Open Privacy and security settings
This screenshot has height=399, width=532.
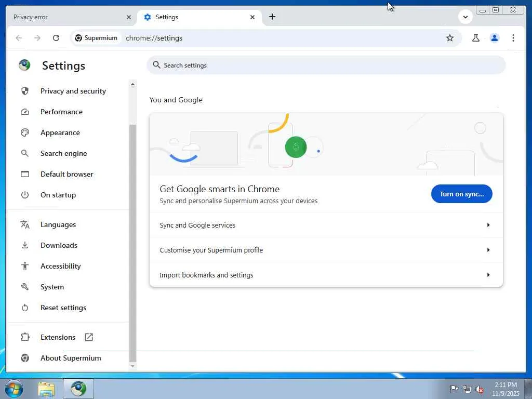[73, 91]
